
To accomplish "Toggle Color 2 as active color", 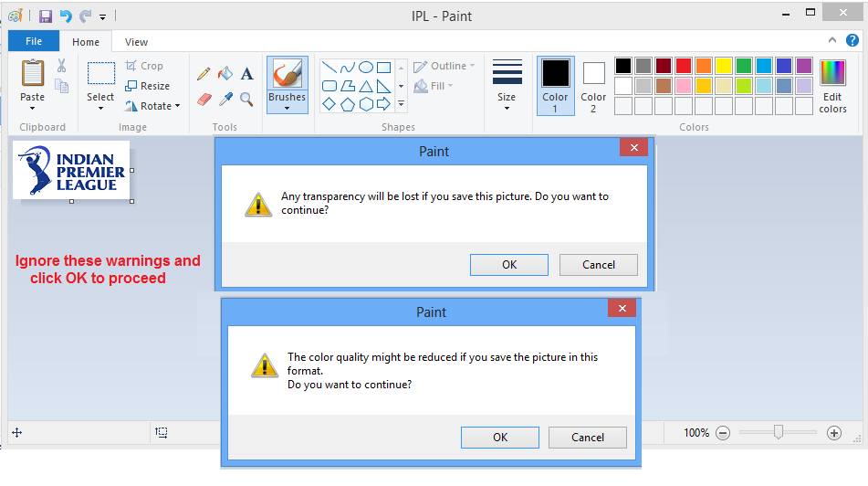I will [x=593, y=86].
